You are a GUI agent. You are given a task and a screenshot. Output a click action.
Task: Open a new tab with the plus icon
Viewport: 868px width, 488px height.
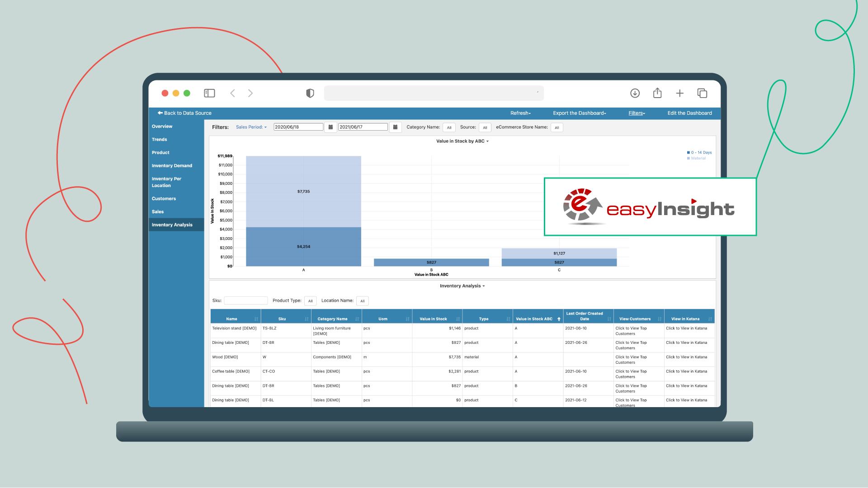click(x=680, y=93)
